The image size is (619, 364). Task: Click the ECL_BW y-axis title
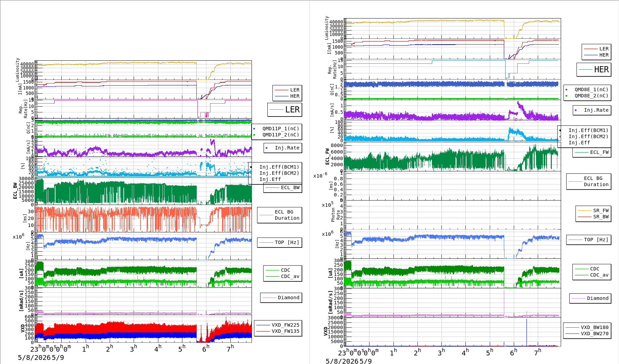pyautogui.click(x=15, y=191)
